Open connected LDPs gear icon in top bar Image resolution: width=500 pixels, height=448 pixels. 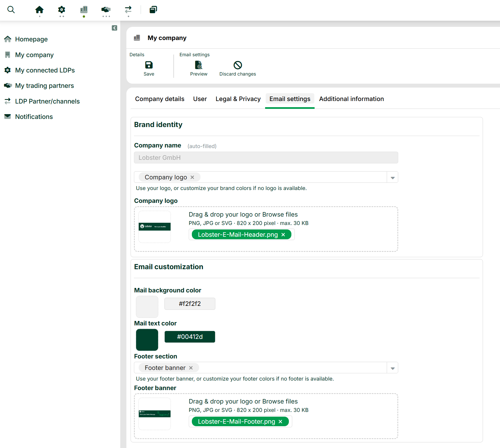click(x=62, y=10)
